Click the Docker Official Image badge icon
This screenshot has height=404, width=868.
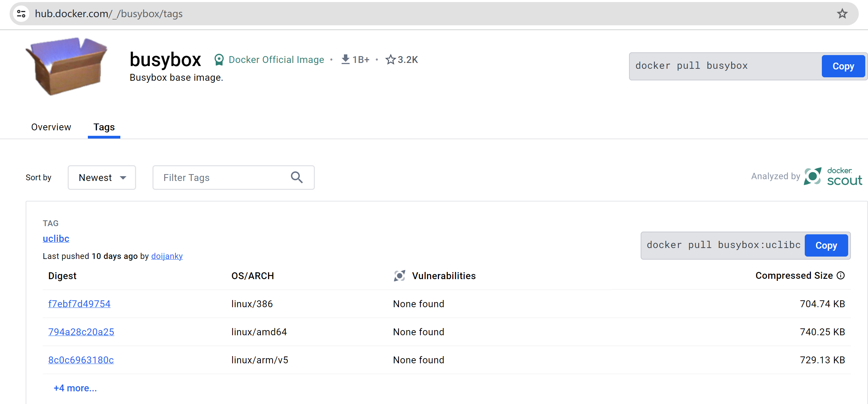(x=219, y=60)
